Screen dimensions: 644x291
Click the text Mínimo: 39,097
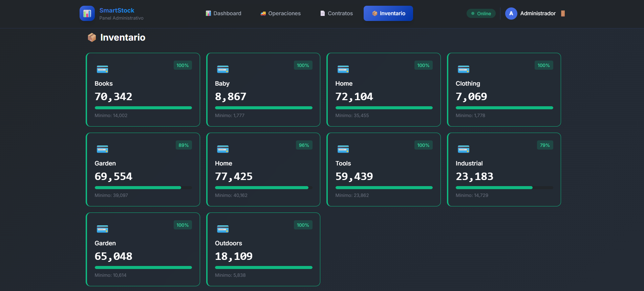(x=111, y=196)
